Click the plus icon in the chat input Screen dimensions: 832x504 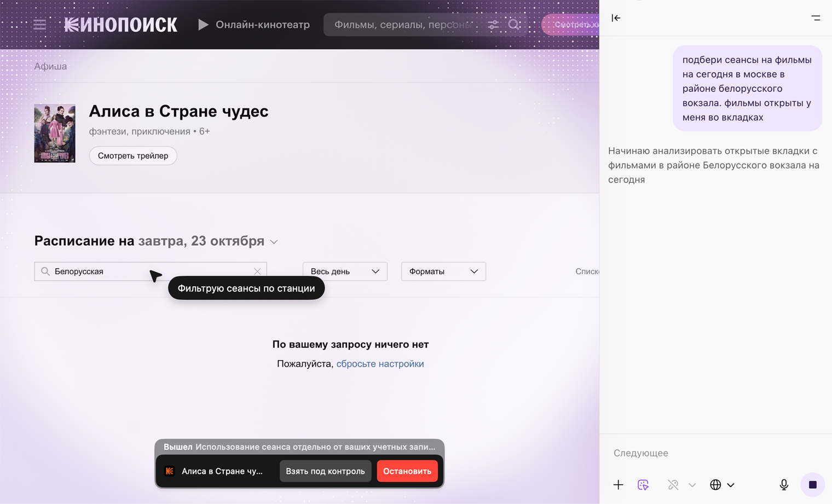(618, 485)
